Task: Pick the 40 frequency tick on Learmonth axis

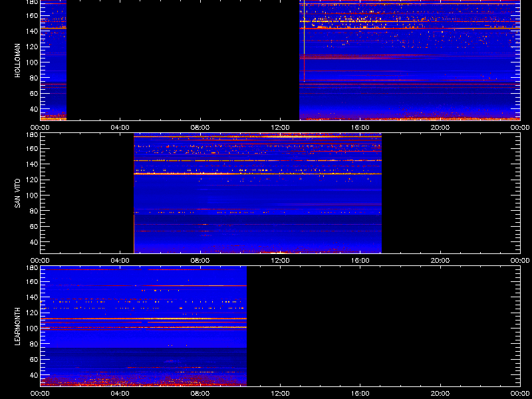Action: tap(34, 375)
